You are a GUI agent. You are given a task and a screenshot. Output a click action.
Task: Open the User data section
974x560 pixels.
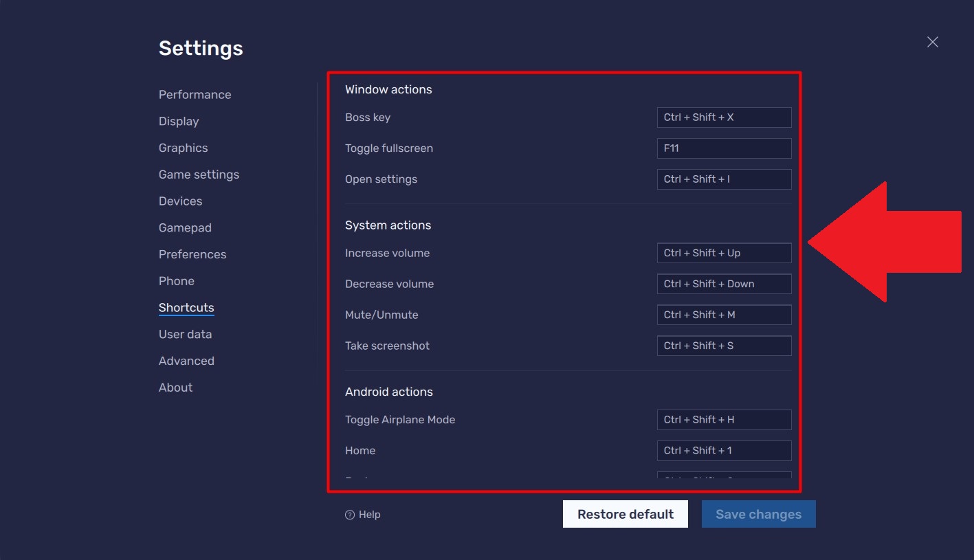(185, 334)
